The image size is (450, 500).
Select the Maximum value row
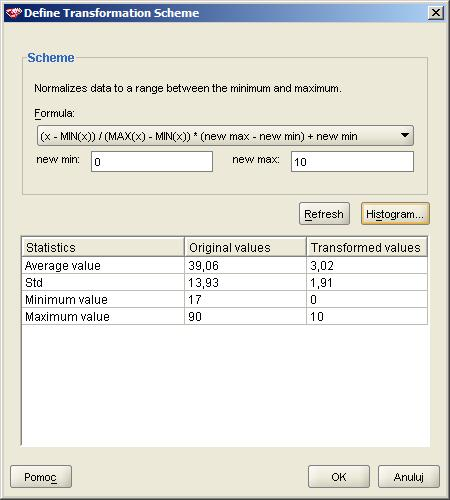tap(225, 316)
